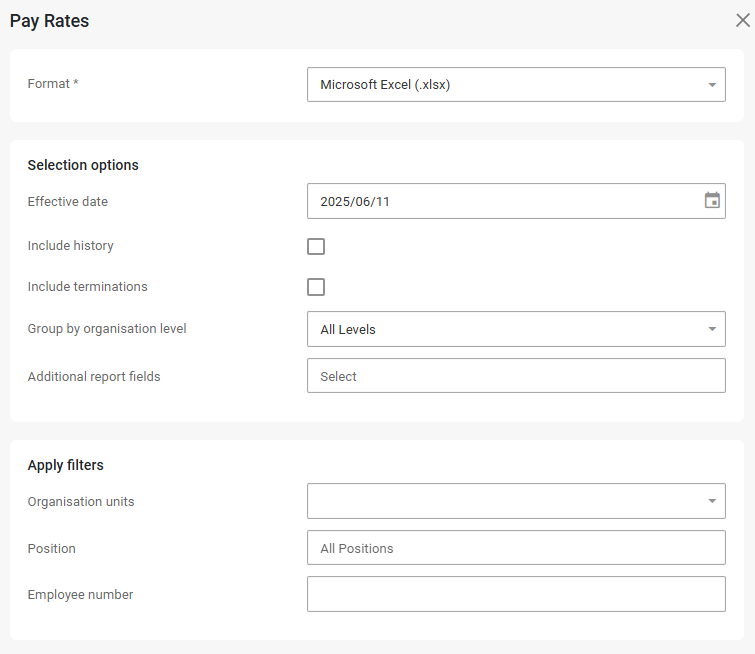The image size is (755, 654).
Task: Click the arrow in Group by organisation level
Action: click(712, 329)
